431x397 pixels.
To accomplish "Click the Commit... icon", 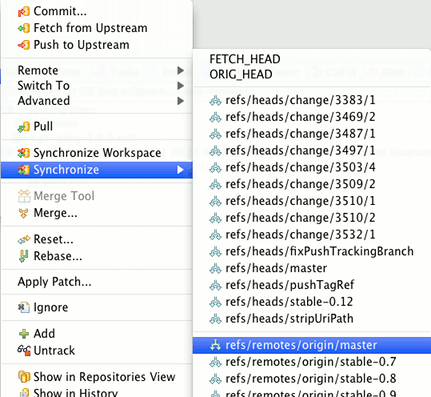I will 24,12.
